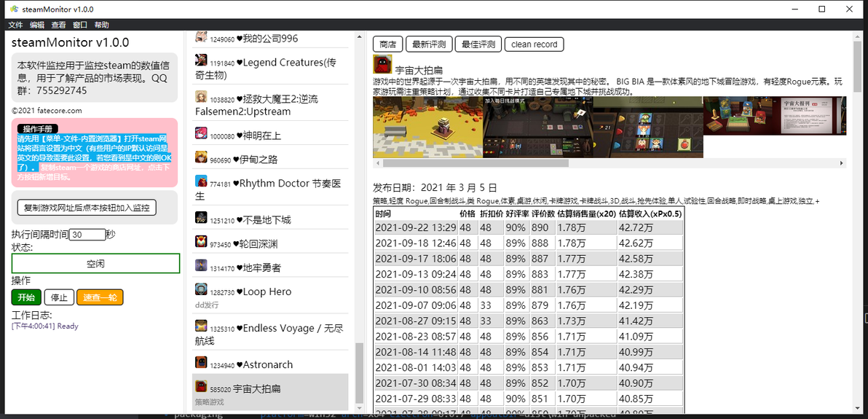The image size is (868, 419).
Task: Open the 文件 menu
Action: [15, 25]
